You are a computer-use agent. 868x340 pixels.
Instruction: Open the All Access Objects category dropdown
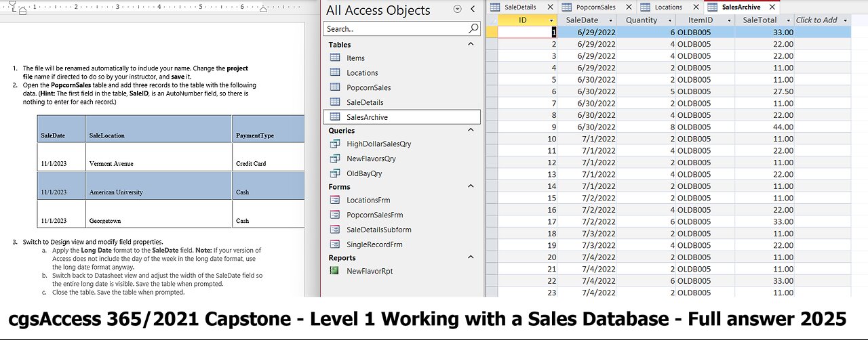pyautogui.click(x=457, y=9)
